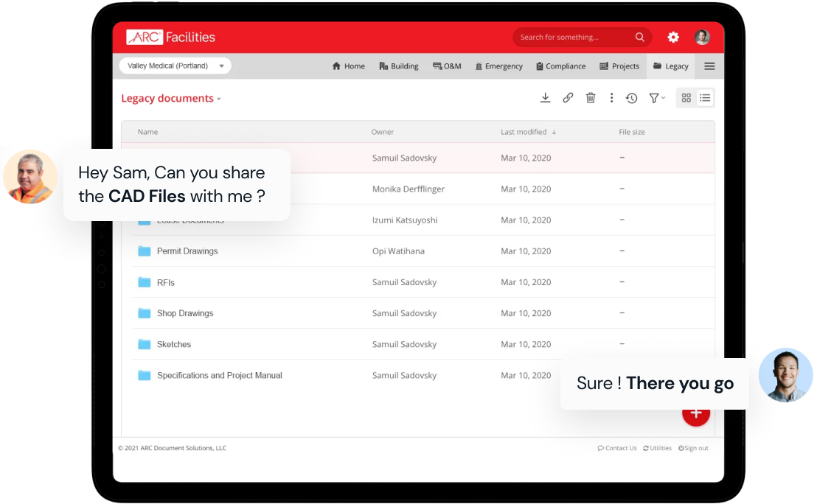Sort by Last modified column

tap(529, 132)
